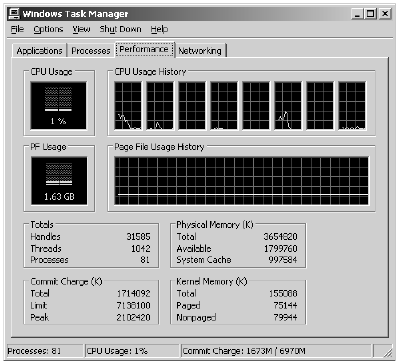
Task: Click Kernel Memory Total 155088
Action: point(283,293)
